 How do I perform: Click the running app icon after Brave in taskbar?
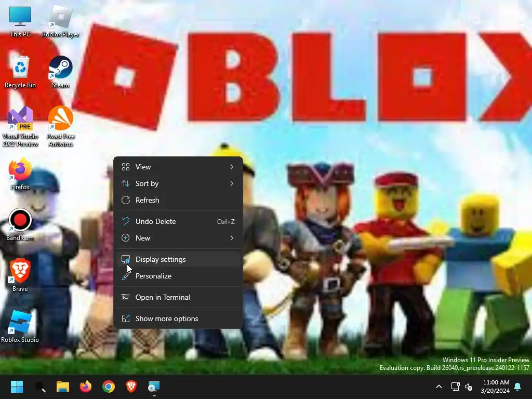click(154, 387)
